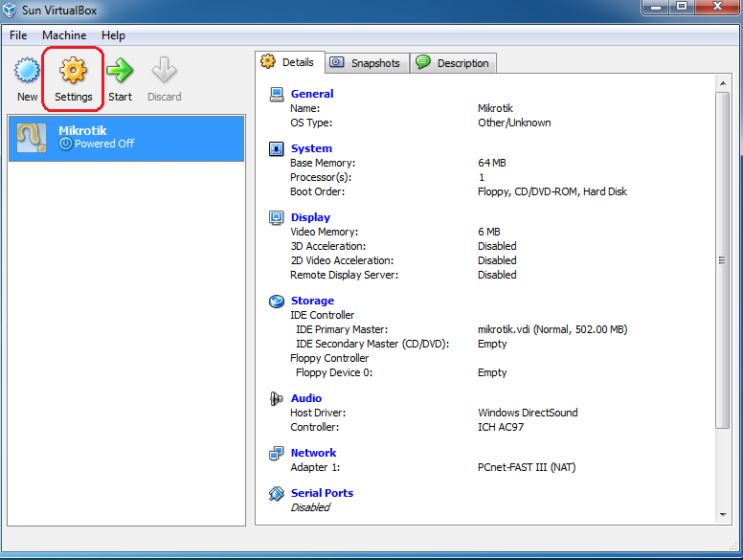Click the 'ICH AC97' controller value
The height and width of the screenshot is (560, 743).
click(501, 427)
